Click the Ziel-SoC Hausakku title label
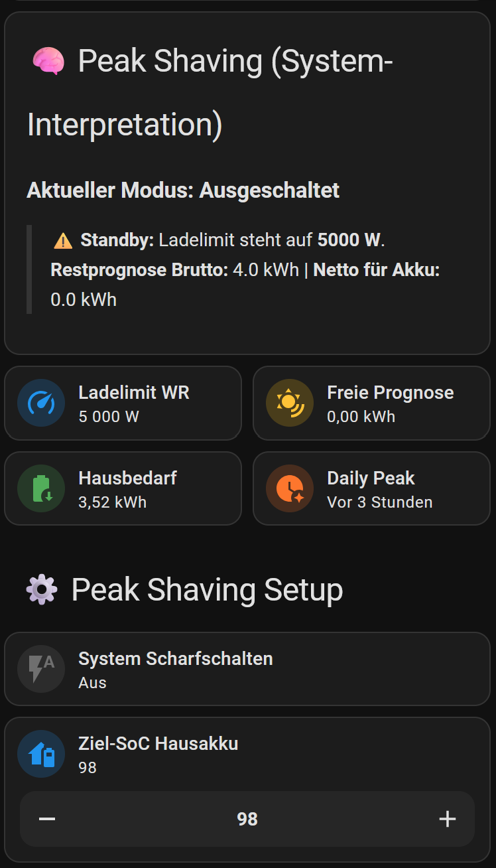Screen dimensions: 496x868 coord(158,743)
